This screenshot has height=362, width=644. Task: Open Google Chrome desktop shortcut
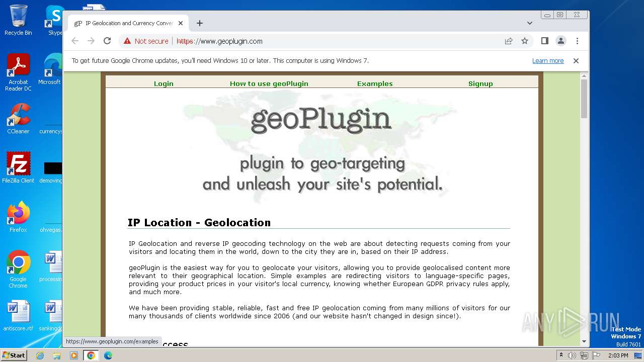tap(18, 269)
